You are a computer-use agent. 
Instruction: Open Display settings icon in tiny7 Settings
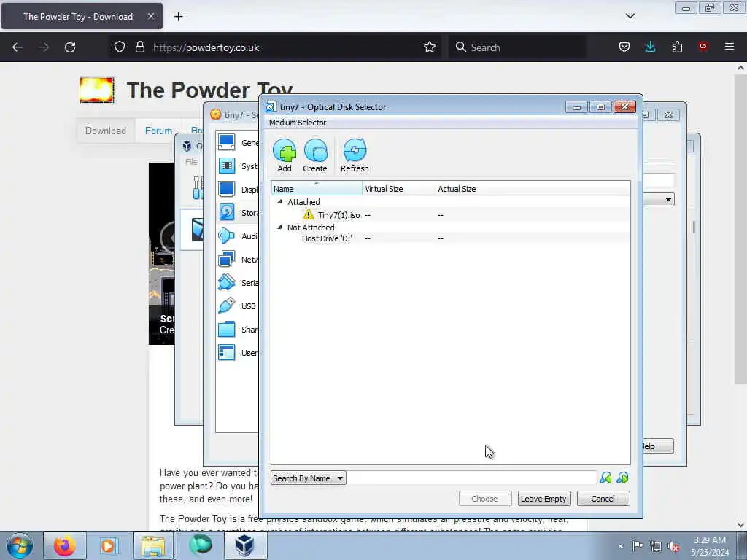click(x=227, y=189)
